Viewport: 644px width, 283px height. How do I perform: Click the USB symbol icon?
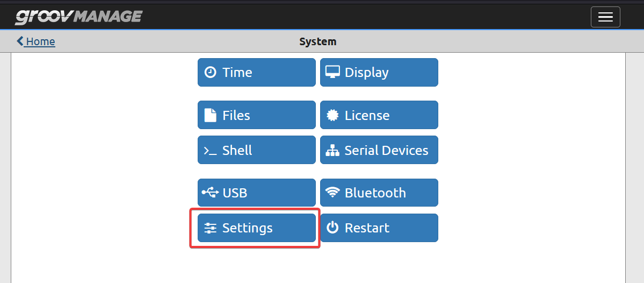211,193
